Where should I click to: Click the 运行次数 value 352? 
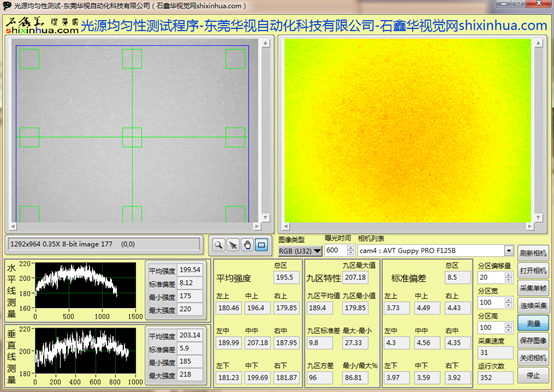[x=495, y=378]
